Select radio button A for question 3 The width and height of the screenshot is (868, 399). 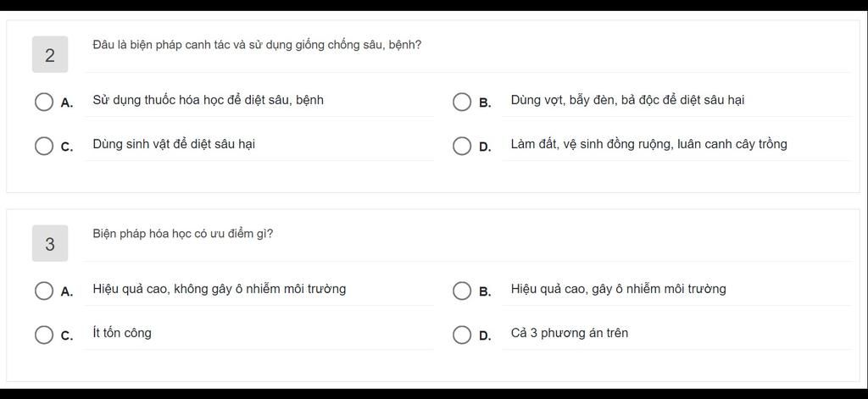(x=44, y=291)
